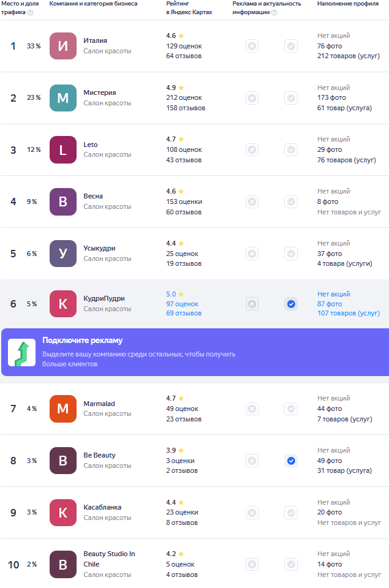Click the teal 'М' logo of Мистерия

pos(63,98)
